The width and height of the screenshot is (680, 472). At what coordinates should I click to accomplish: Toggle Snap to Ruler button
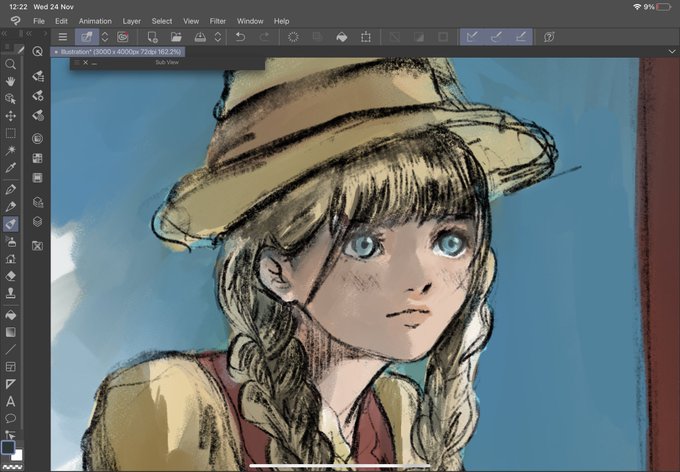[x=472, y=37]
